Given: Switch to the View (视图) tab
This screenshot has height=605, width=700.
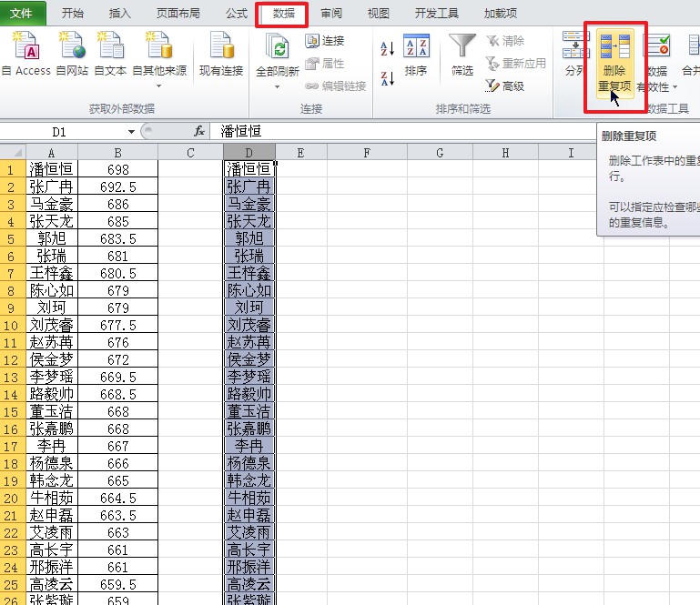Looking at the screenshot, I should pyautogui.click(x=378, y=14).
